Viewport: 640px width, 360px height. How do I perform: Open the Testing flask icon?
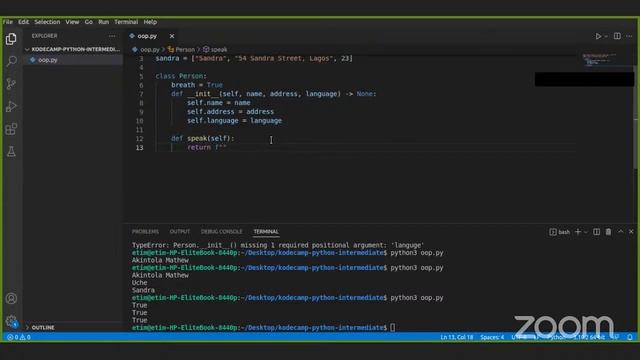pyautogui.click(x=11, y=151)
